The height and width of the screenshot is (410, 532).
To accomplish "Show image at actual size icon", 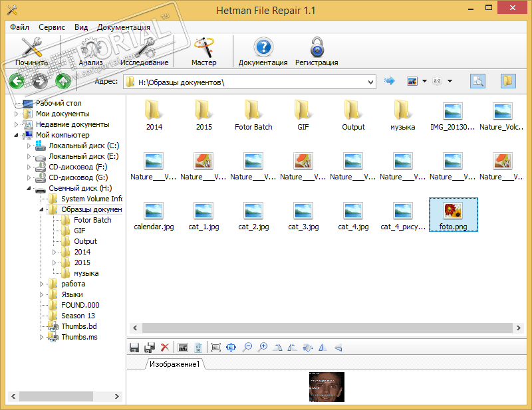I will 215,348.
